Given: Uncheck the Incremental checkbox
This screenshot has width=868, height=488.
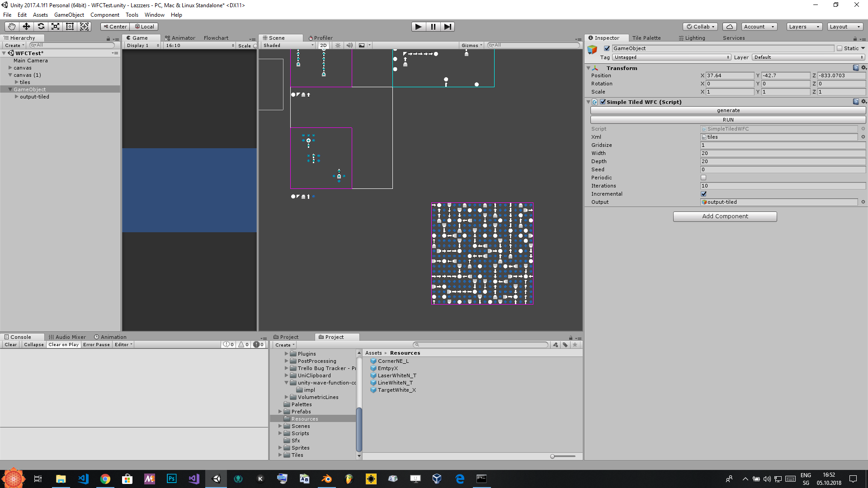Looking at the screenshot, I should pyautogui.click(x=703, y=194).
